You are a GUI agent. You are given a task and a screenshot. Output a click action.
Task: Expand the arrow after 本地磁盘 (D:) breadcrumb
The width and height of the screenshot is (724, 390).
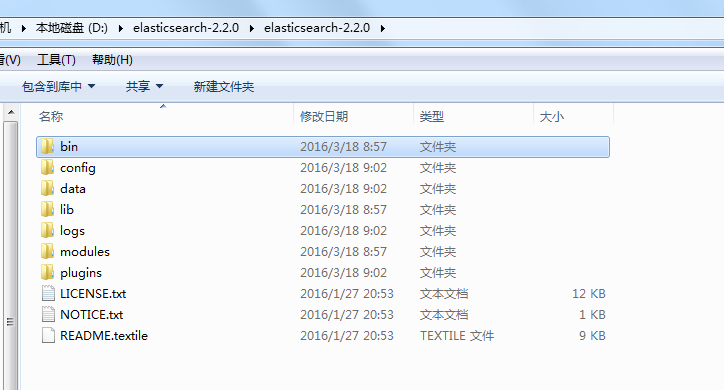click(121, 29)
